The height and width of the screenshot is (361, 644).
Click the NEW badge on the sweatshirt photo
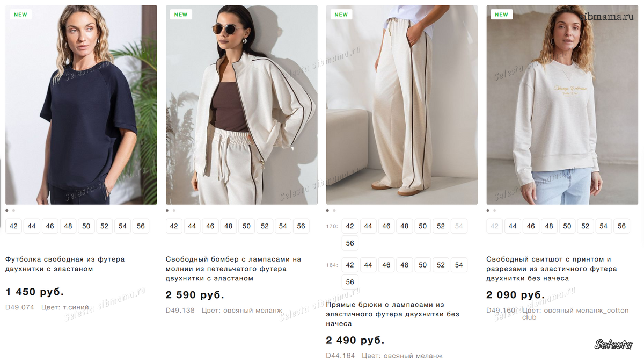pos(501,15)
